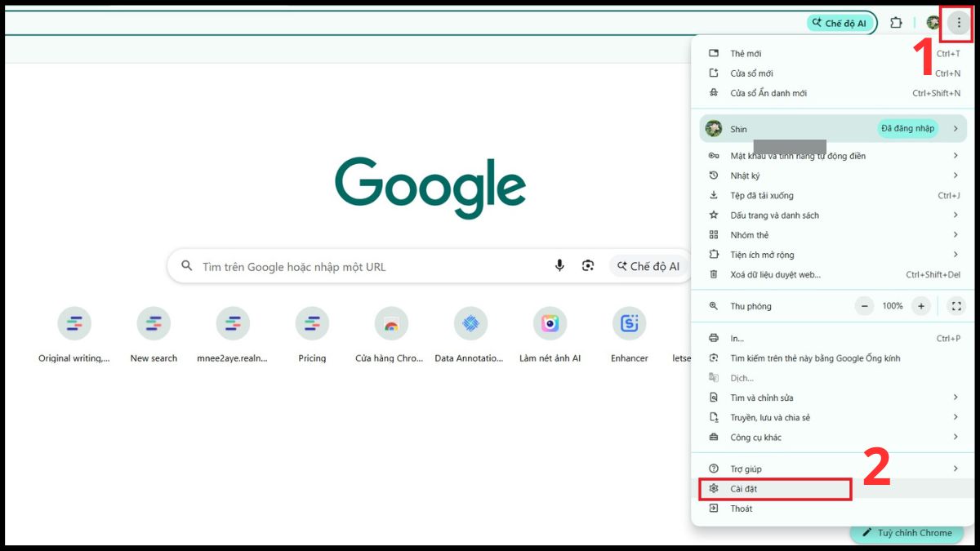Select Thẻ mới menu item
Screen dimensions: 980x551
click(834, 54)
